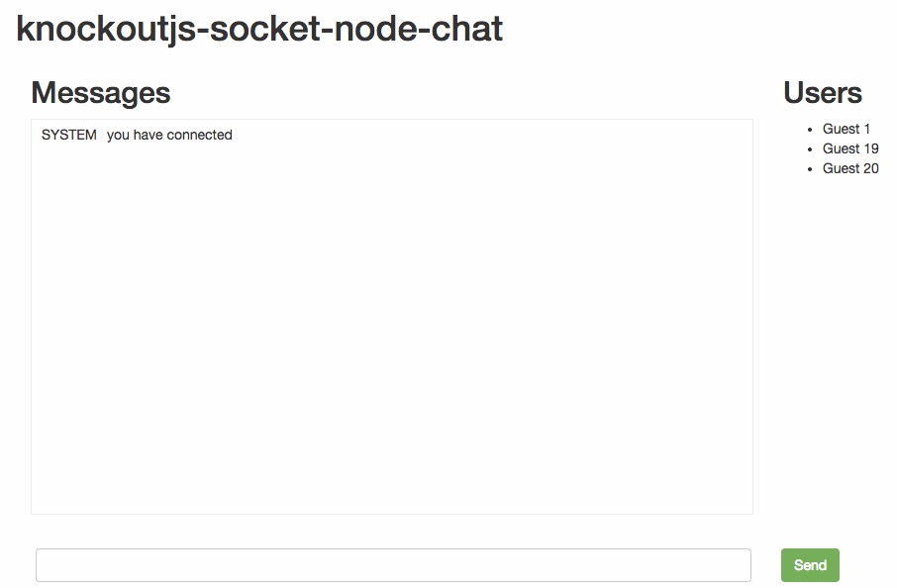Screen dimensions: 897x588
Task: Click the area between input field and Send
Action: [767, 564]
